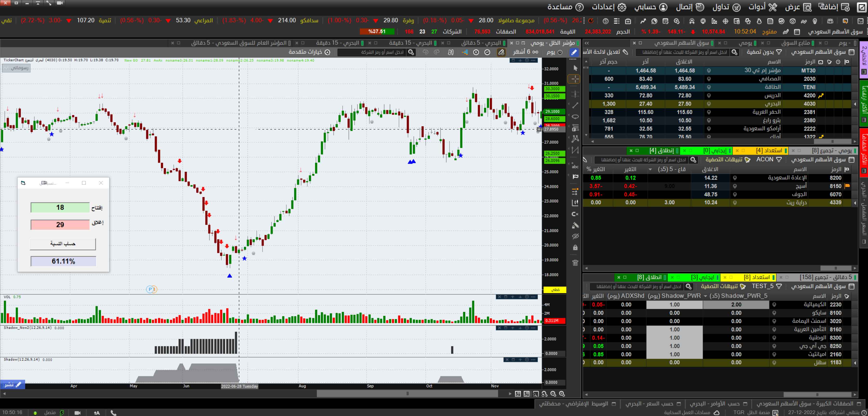Click the lightbulb ideas toolbar icon
The image size is (868, 416).
[x=815, y=21]
